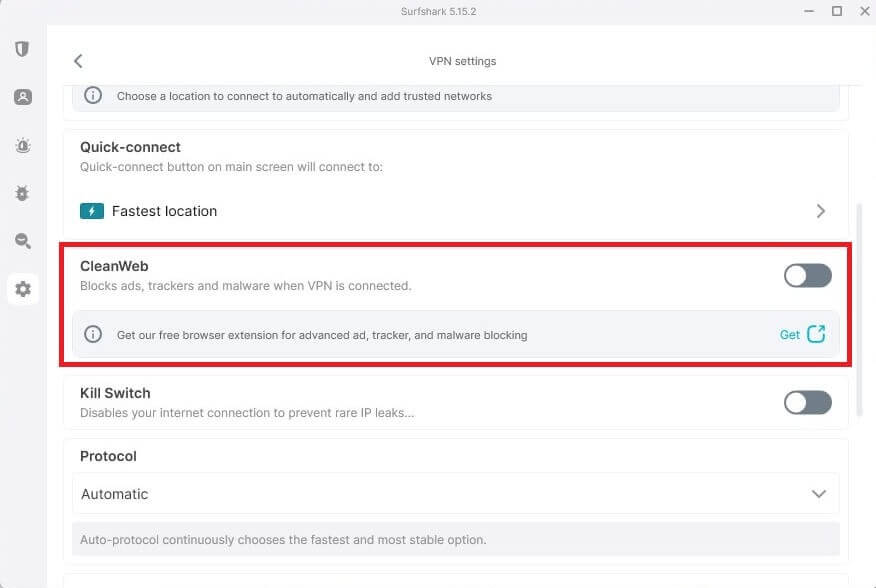Image resolution: width=876 pixels, height=588 pixels.
Task: Open Settings using the gear icon
Action: pos(22,288)
